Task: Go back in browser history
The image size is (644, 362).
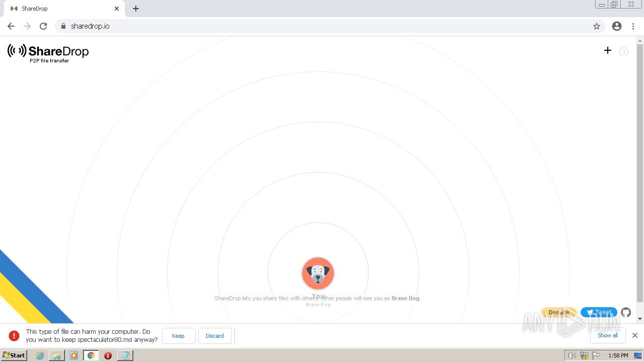Action: (11, 26)
